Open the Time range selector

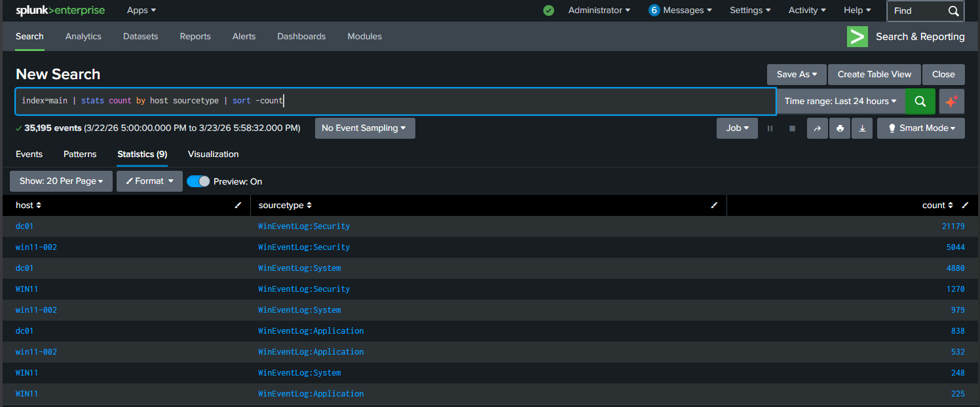tap(840, 101)
